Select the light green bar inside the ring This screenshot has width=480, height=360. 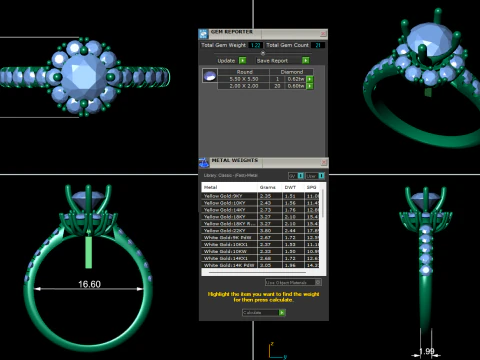(88, 252)
